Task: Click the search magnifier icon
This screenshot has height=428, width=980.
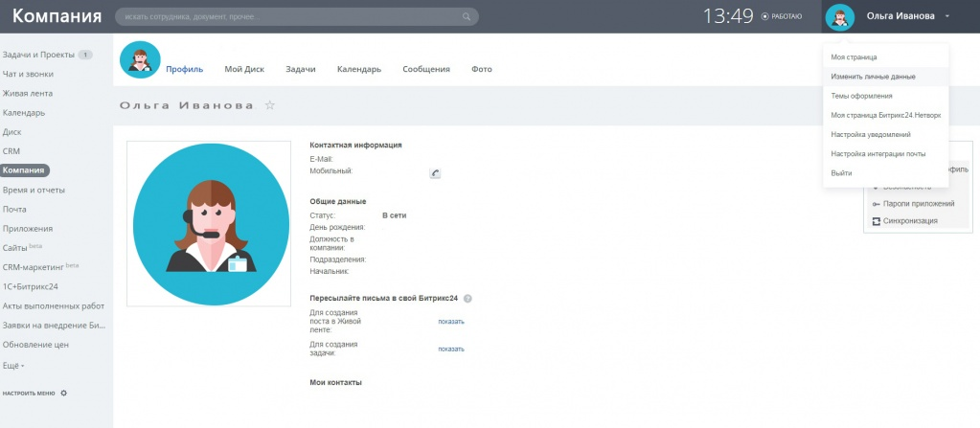Action: click(x=467, y=16)
